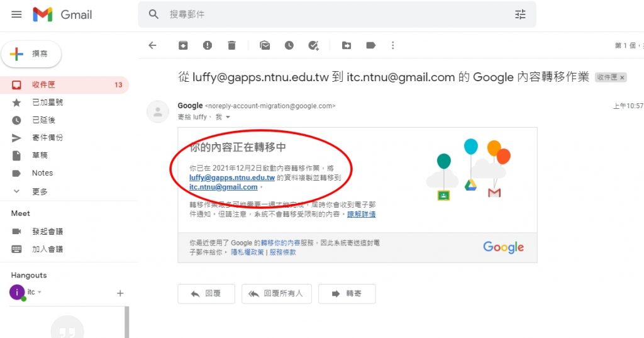Type in the 搜尋郵件 search field
Viewport: 644px width, 338px height.
[337, 14]
